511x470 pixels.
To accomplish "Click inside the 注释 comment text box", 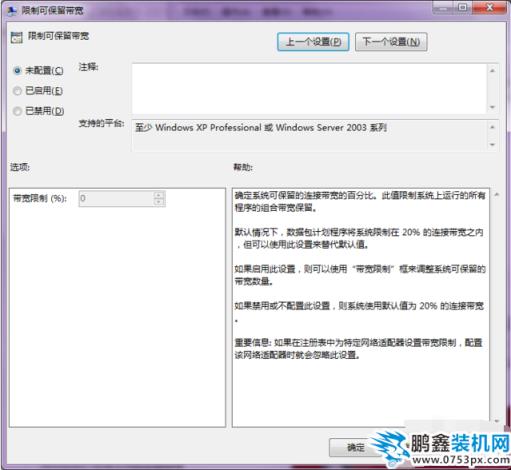I will pyautogui.click(x=309, y=89).
